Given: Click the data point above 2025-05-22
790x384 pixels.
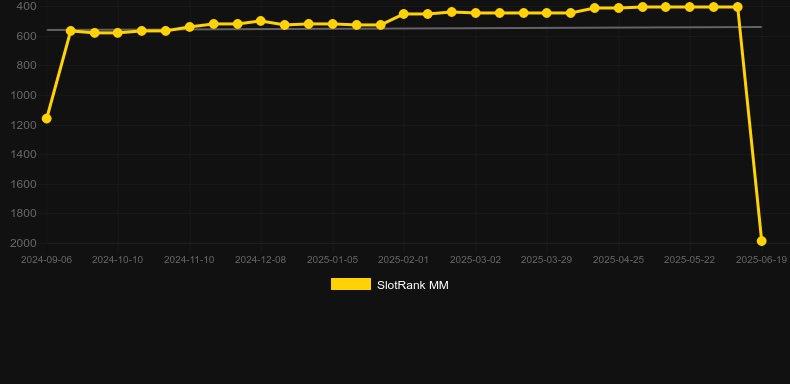Looking at the screenshot, I should pyautogui.click(x=690, y=7).
